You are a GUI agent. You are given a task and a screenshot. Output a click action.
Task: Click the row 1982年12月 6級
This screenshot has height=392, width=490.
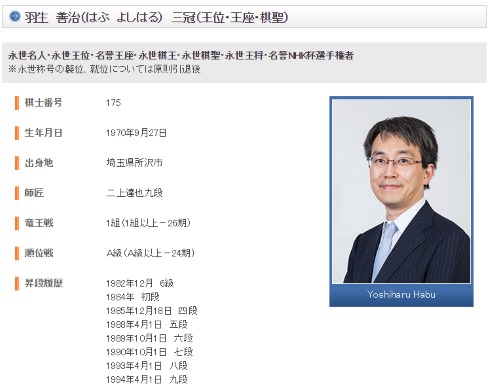140,283
